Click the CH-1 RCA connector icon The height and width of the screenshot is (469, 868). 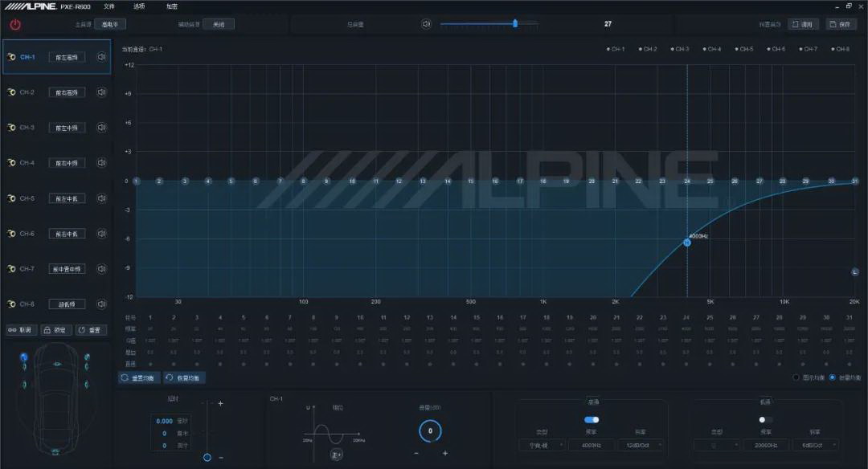(11, 57)
